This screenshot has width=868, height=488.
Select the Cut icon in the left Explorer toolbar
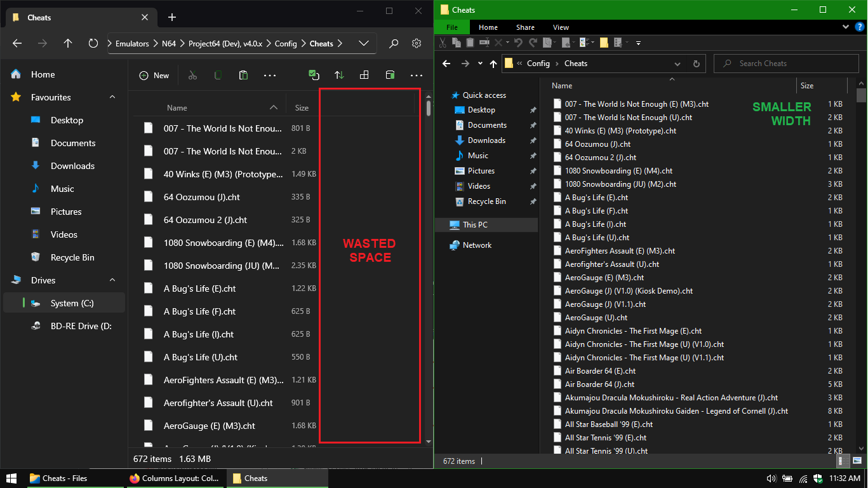pos(192,74)
